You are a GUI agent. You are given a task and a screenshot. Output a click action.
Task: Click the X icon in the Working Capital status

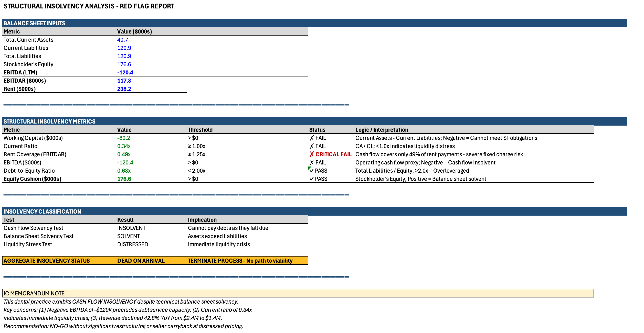click(312, 138)
